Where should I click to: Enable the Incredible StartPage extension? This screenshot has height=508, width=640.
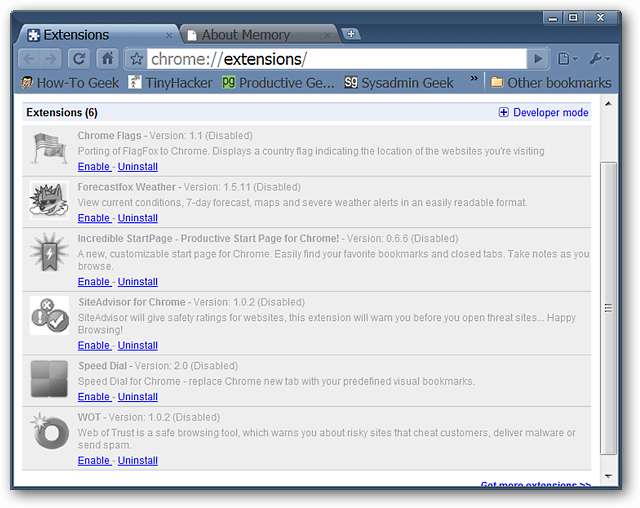(94, 282)
